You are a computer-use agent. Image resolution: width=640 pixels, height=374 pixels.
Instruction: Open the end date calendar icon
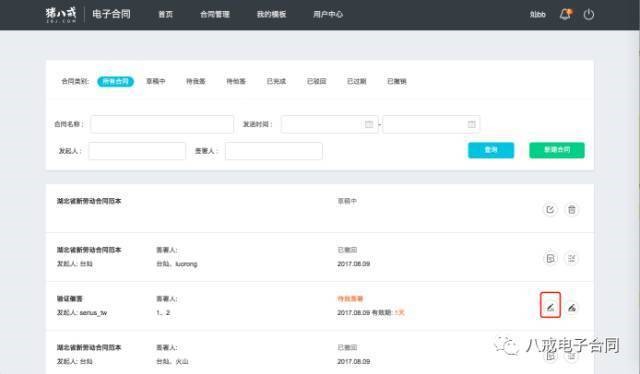[x=471, y=124]
